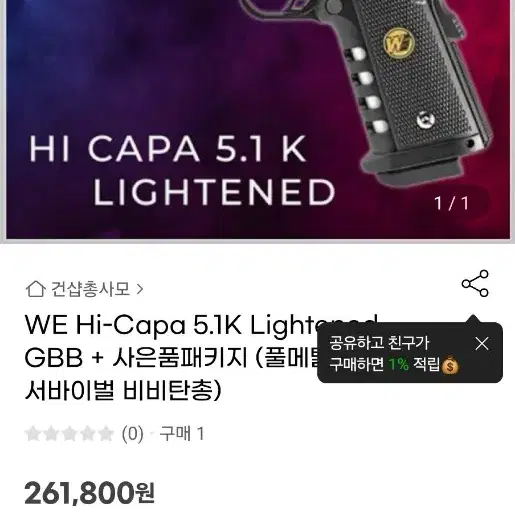Screen dimensions: 515x515
Task: Click the 서바이벌 비비탄총 title line
Action: coord(123,389)
